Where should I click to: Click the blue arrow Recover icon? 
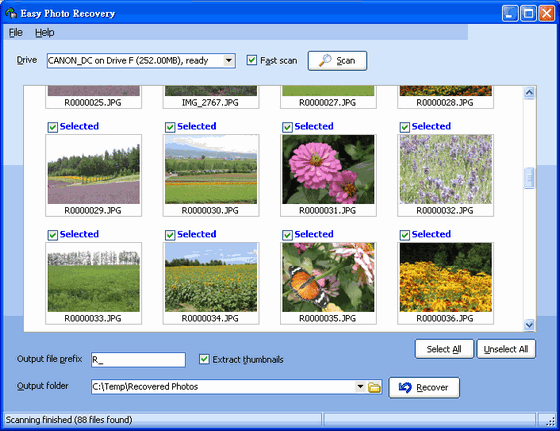[405, 387]
